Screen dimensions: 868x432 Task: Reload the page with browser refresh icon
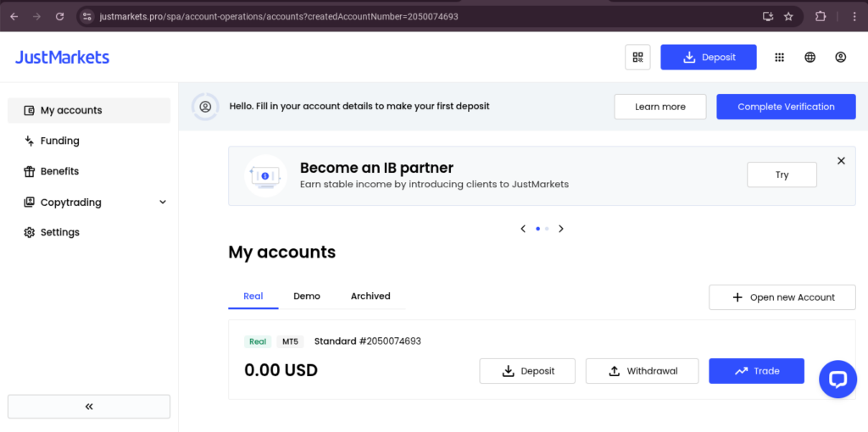pos(60,17)
